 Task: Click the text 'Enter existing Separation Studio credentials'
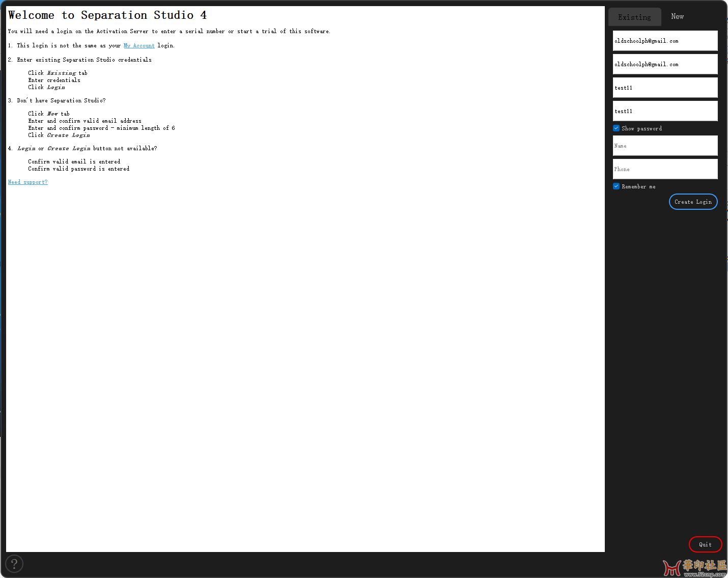coord(84,60)
